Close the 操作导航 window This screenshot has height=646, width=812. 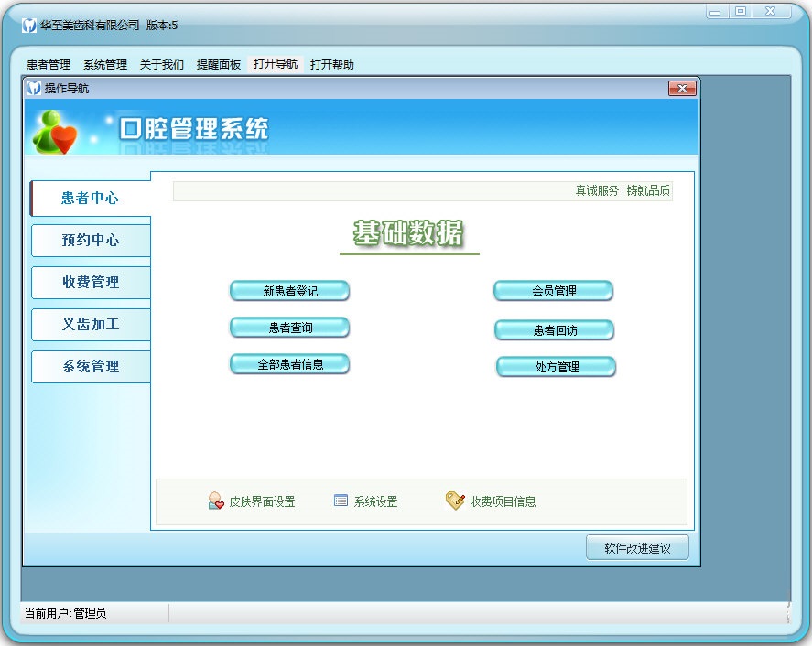click(x=682, y=89)
